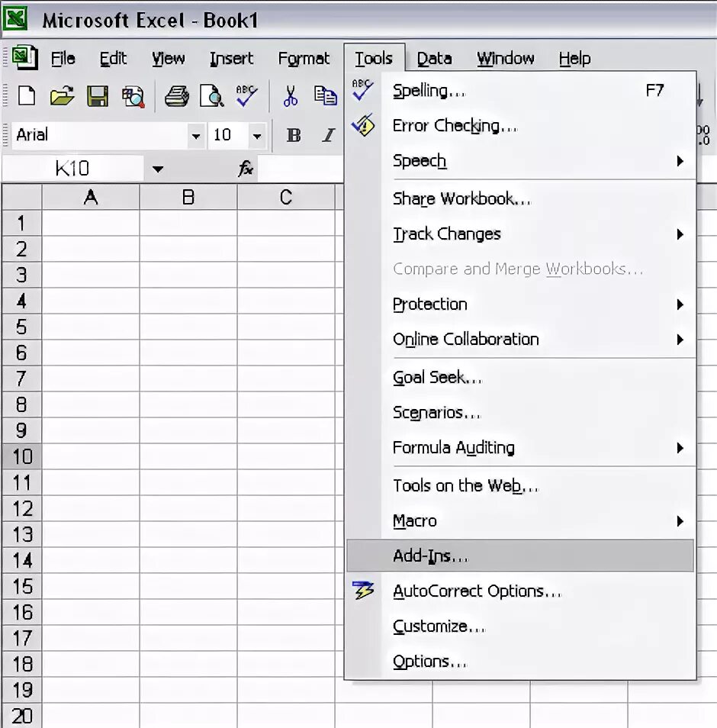
Task: Click the Copy icon
Action: [x=325, y=95]
